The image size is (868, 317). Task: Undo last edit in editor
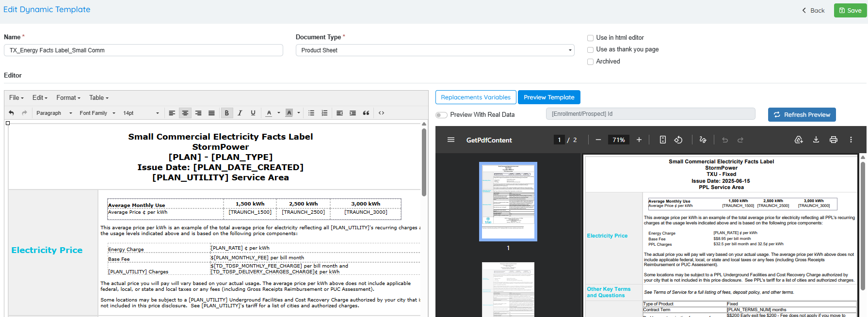[12, 113]
